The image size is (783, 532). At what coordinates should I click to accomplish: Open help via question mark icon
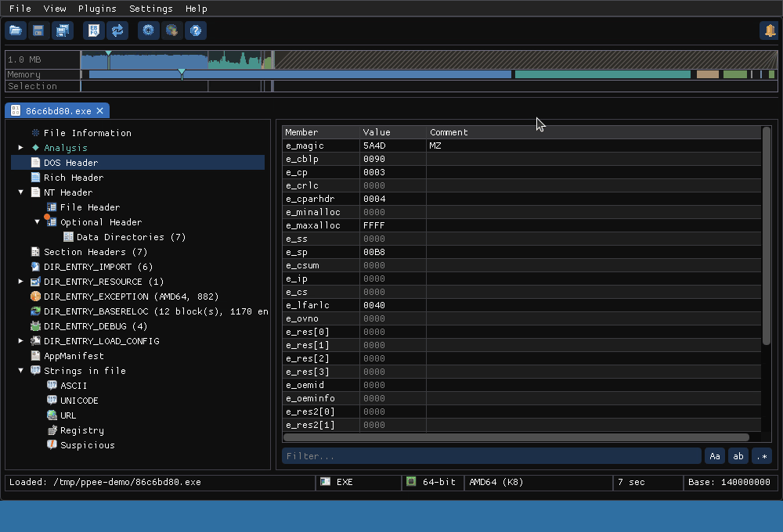[x=196, y=31]
